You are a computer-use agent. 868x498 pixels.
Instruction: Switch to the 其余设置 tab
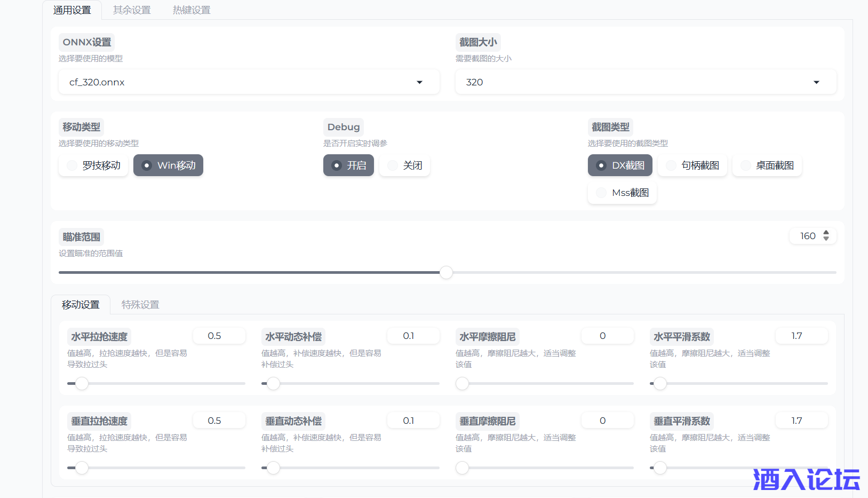(132, 10)
